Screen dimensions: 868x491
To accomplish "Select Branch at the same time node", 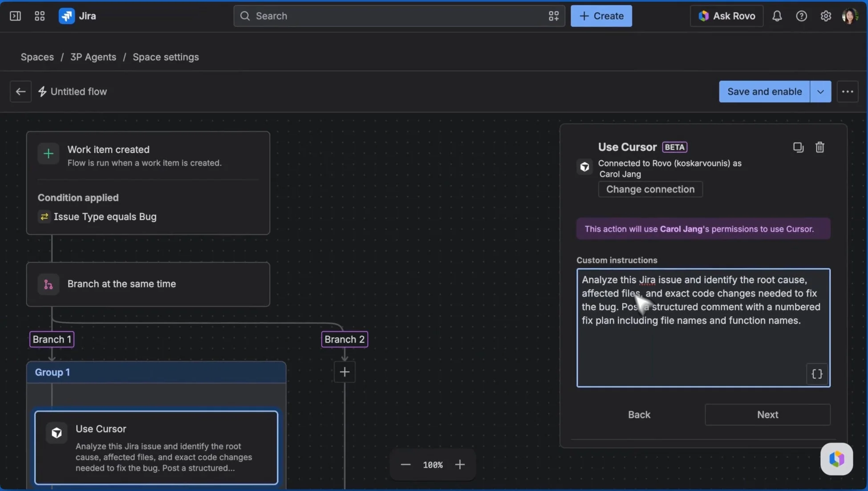I will [x=148, y=284].
